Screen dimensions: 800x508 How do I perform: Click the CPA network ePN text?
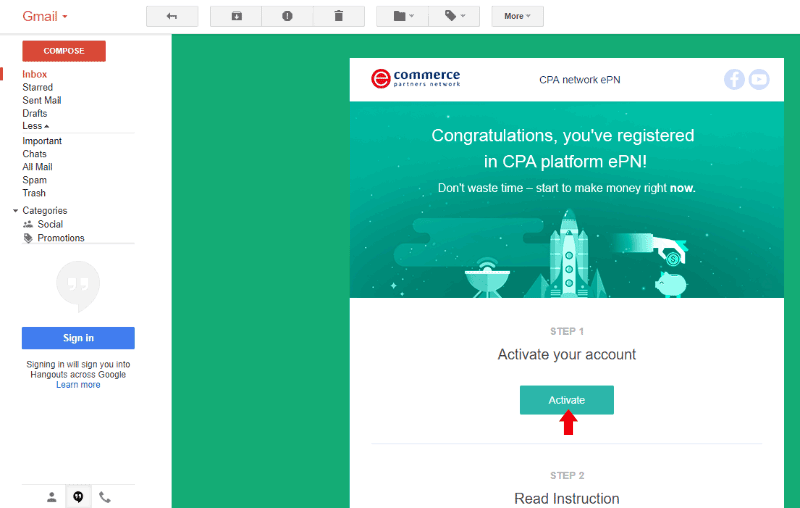pos(580,80)
